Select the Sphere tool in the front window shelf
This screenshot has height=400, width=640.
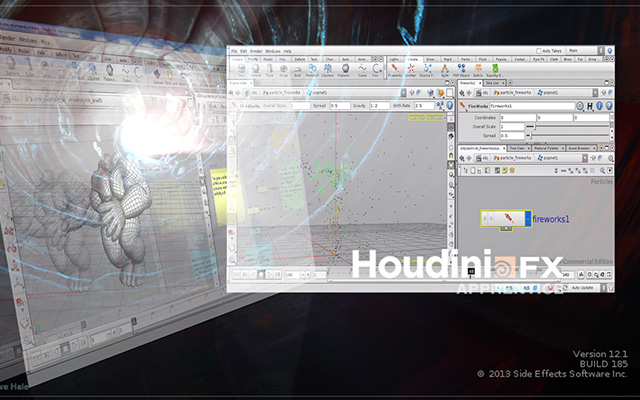coord(256,70)
